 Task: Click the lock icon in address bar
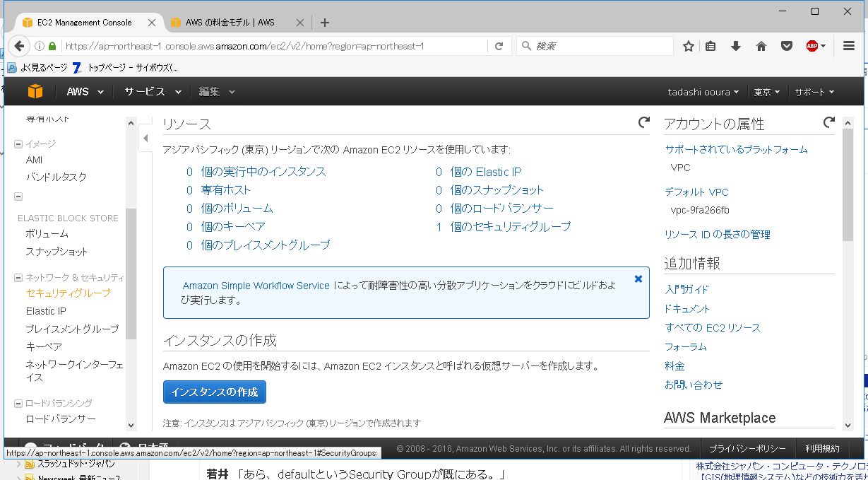tap(52, 46)
